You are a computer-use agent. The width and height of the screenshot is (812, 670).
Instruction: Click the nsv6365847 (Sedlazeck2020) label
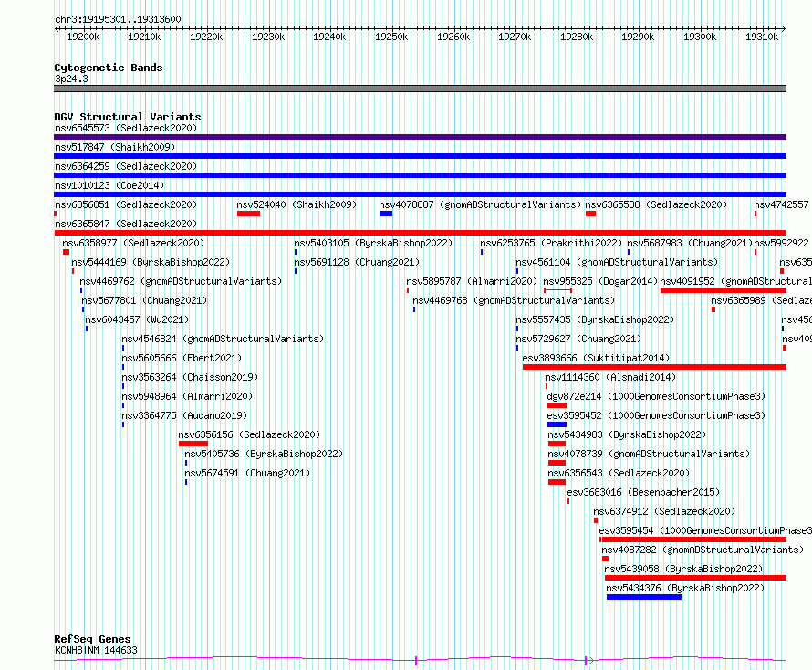[126, 224]
